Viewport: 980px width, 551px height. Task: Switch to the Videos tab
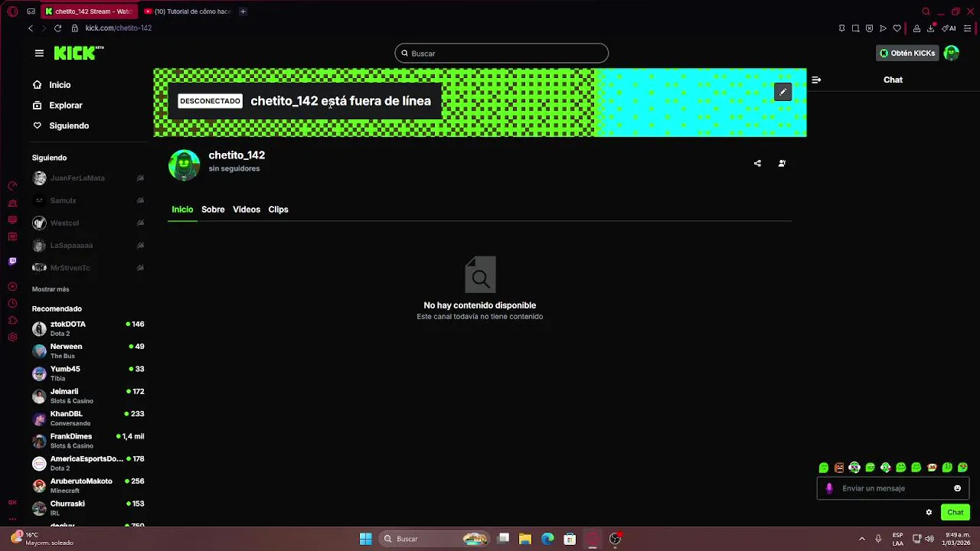coord(247,209)
